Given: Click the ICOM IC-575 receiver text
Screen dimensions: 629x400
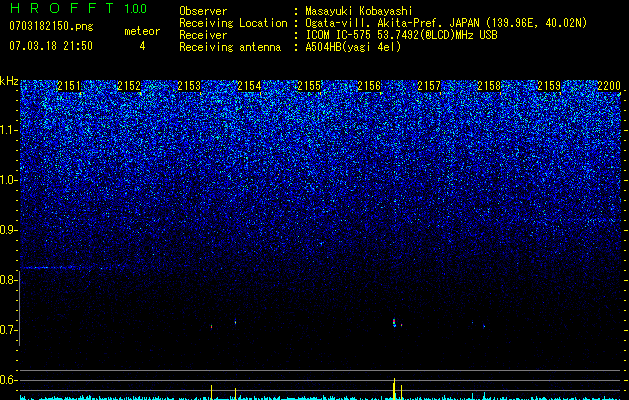Looking at the screenshot, I should click(x=401, y=35).
